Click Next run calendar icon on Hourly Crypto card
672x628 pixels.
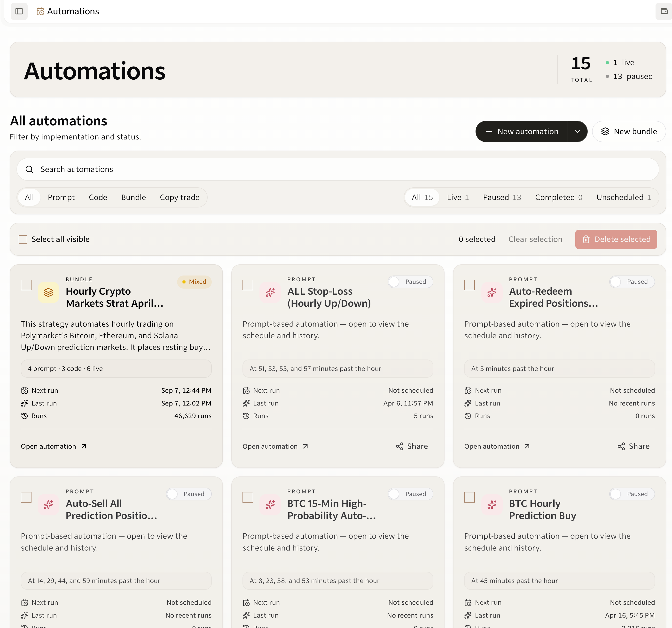[x=24, y=391]
